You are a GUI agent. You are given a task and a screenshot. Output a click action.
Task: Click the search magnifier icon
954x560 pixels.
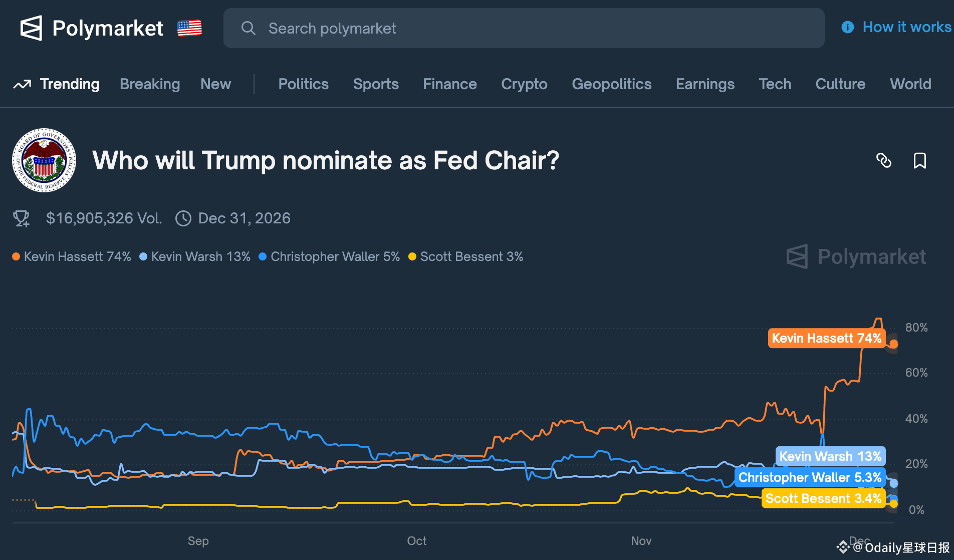[248, 28]
